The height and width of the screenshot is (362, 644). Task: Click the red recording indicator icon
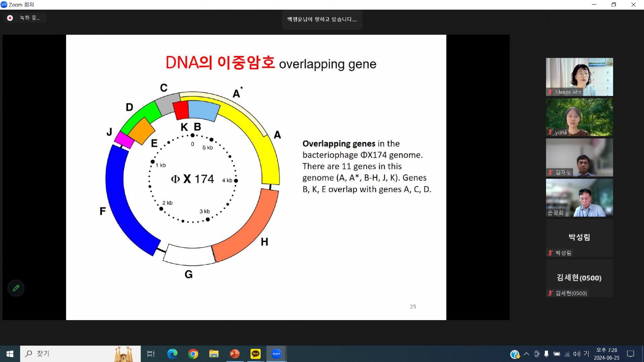(x=10, y=18)
